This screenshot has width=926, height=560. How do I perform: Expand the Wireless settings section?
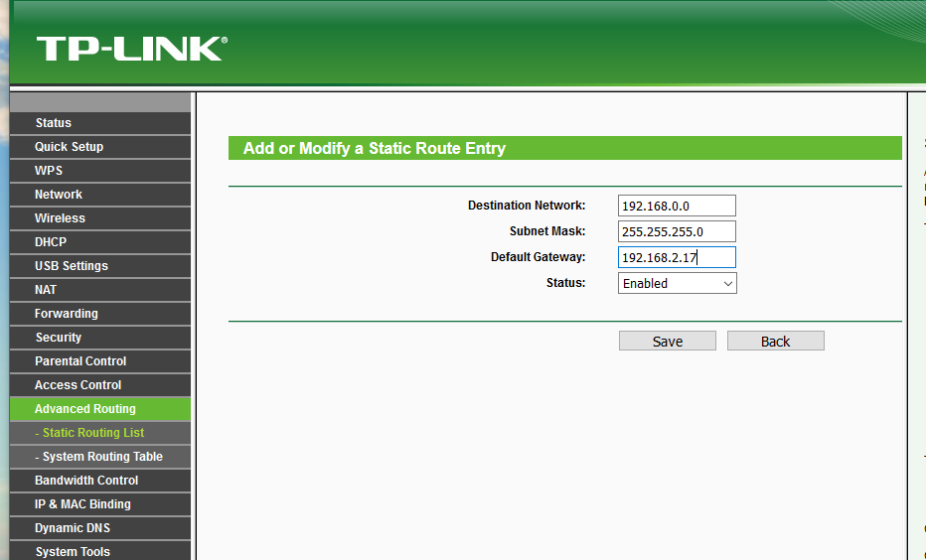pyautogui.click(x=100, y=218)
